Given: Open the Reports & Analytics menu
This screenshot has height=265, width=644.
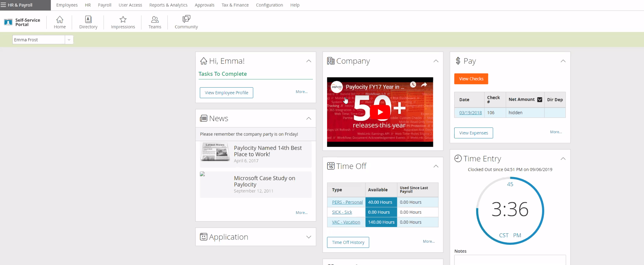Looking at the screenshot, I should click(168, 5).
